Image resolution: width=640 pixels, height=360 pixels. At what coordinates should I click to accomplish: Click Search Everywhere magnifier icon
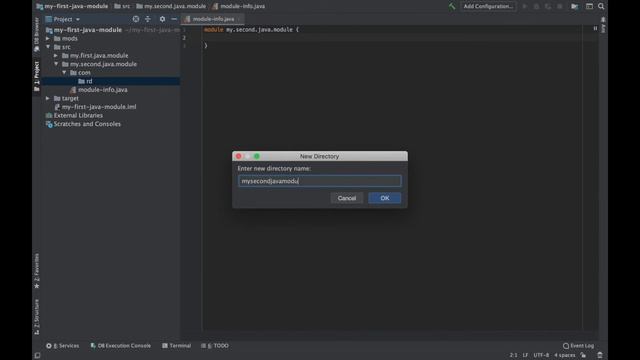click(601, 6)
